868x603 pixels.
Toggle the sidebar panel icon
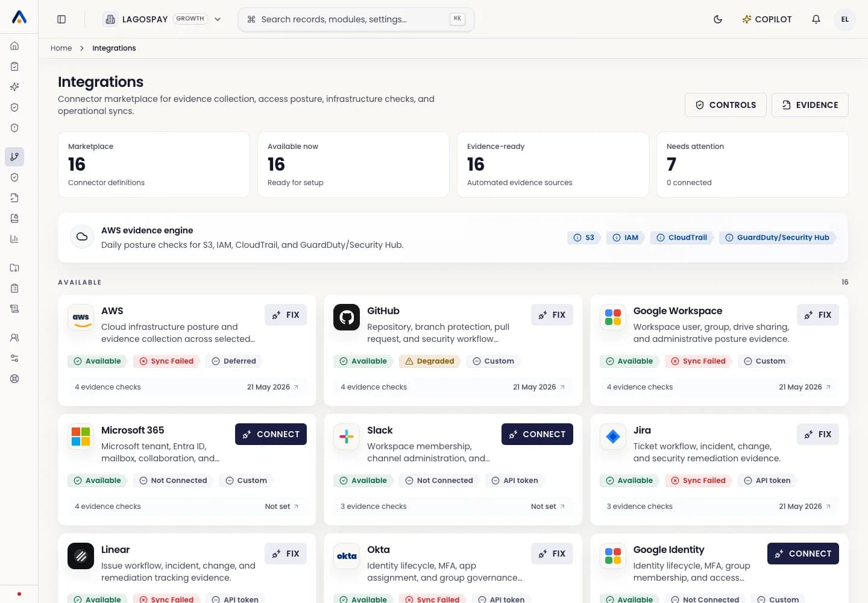[x=61, y=19]
